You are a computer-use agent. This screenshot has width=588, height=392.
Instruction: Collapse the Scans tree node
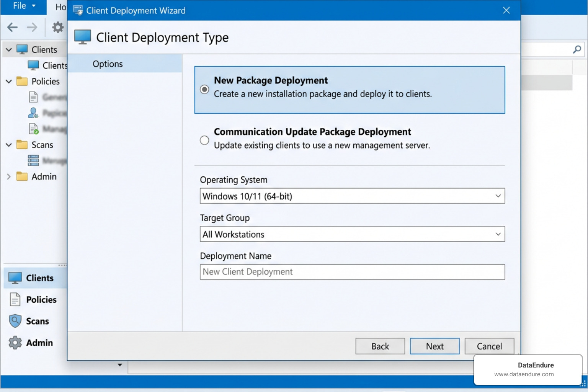tap(9, 145)
